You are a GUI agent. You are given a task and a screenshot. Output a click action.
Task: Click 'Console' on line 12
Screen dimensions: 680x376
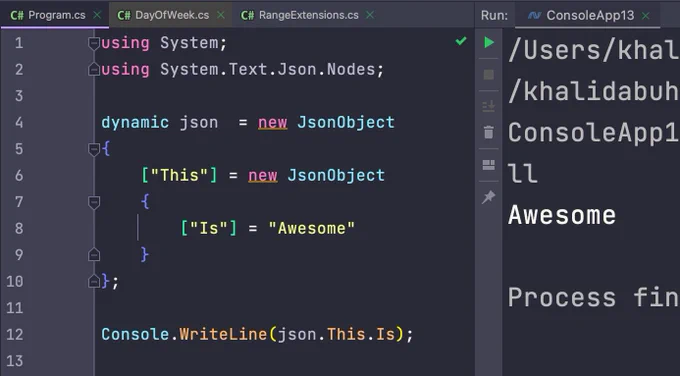pos(135,334)
